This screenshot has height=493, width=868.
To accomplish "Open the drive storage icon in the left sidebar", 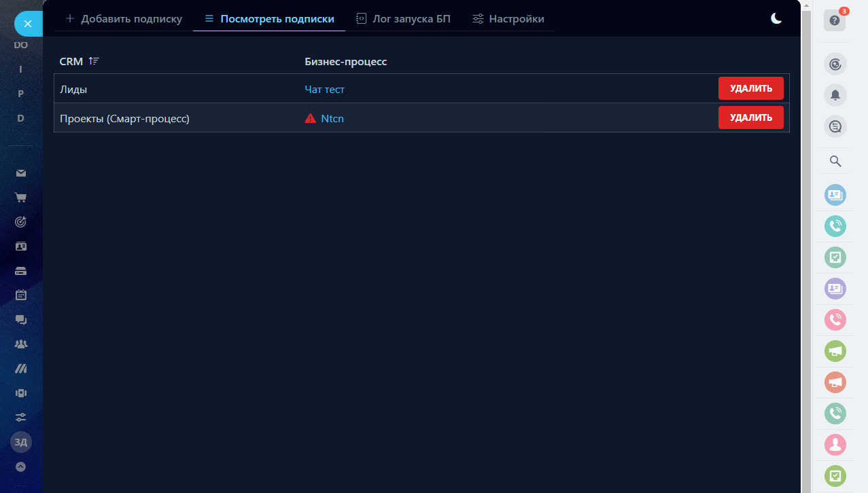I will coord(21,271).
